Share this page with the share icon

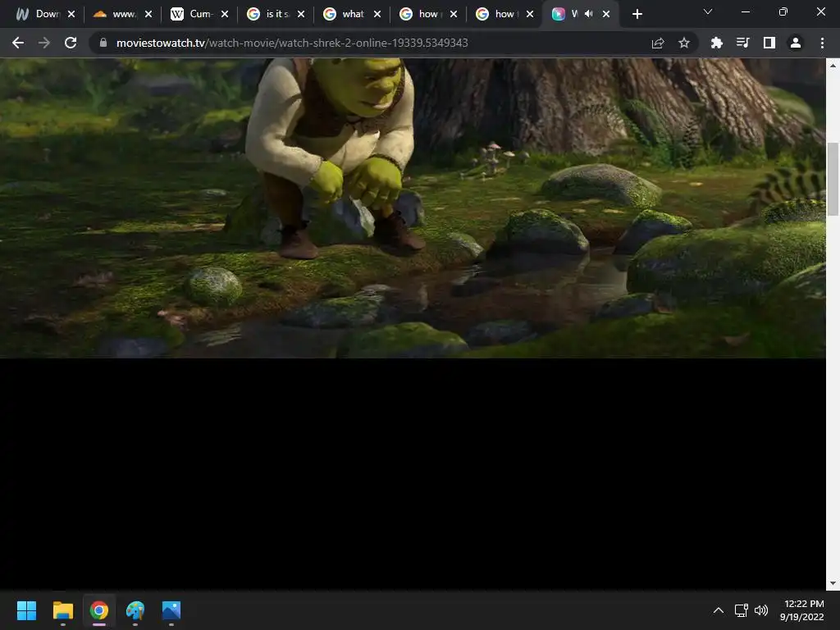[x=658, y=43]
